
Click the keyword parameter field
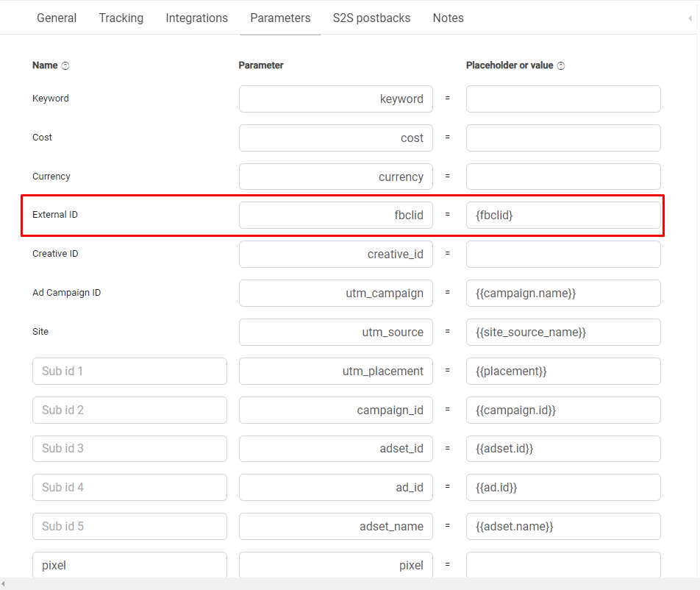click(x=336, y=99)
